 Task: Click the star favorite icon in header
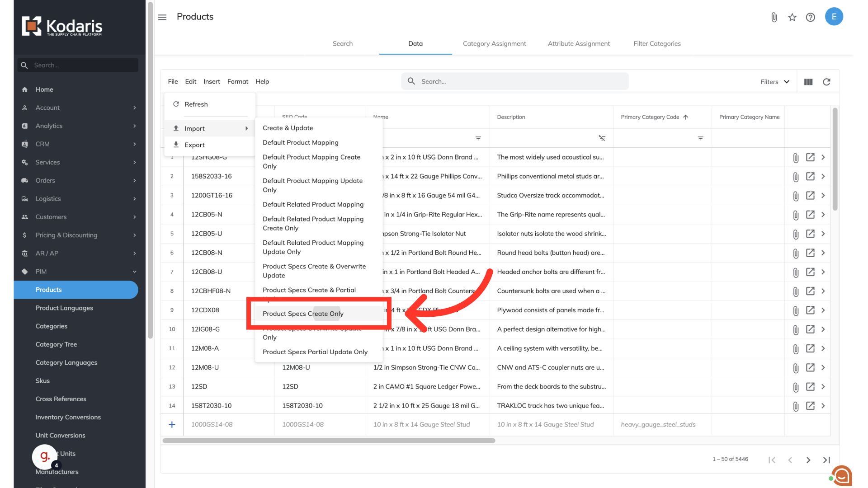792,17
